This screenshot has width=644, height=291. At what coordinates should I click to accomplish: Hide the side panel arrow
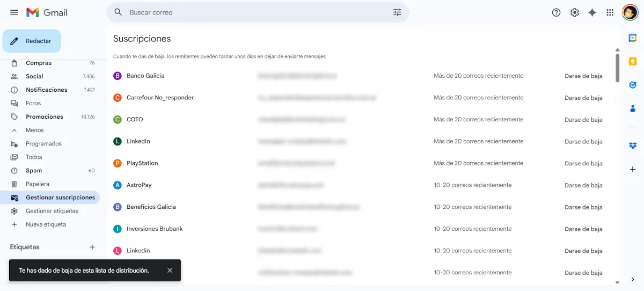point(633,279)
